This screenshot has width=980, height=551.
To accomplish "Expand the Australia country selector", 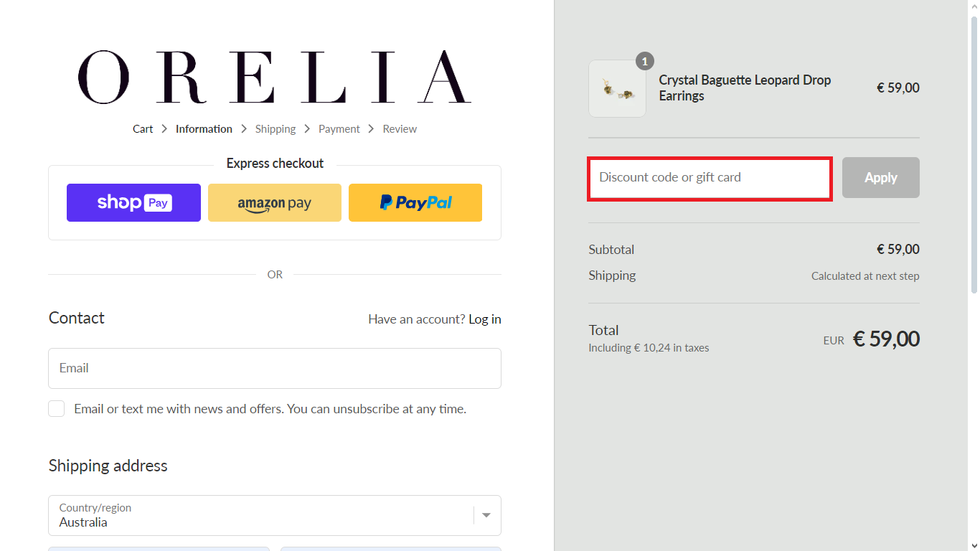I will (275, 515).
